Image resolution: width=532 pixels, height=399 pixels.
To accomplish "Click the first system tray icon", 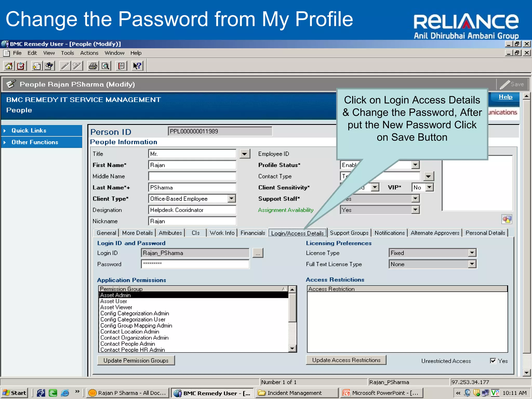I will 467,393.
